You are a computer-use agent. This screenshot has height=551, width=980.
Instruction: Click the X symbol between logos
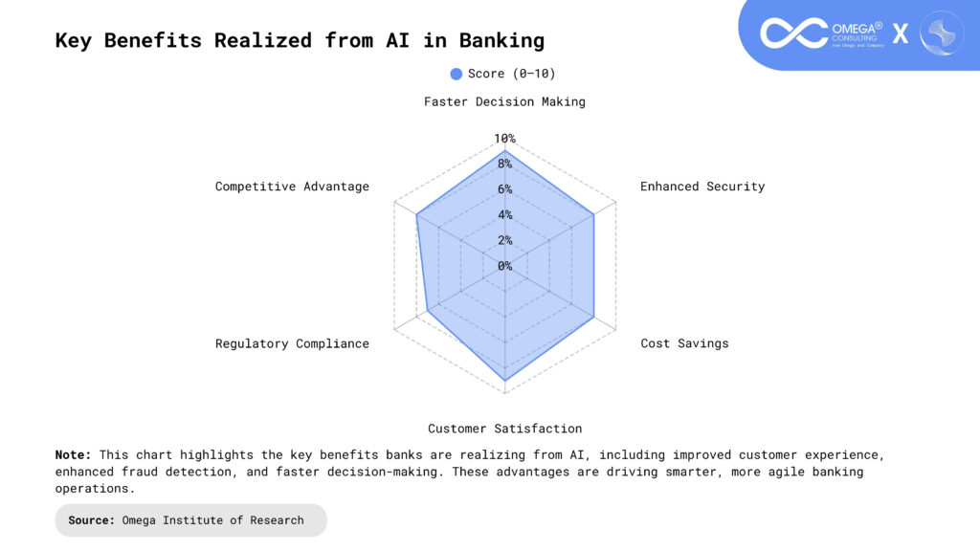(x=900, y=34)
